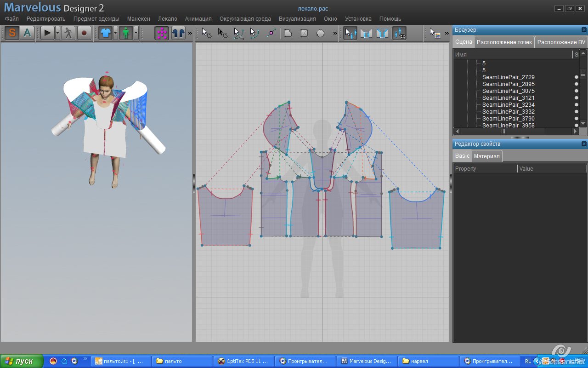Pick the circle pattern tool
This screenshot has width=588, height=368.
pyautogui.click(x=320, y=33)
